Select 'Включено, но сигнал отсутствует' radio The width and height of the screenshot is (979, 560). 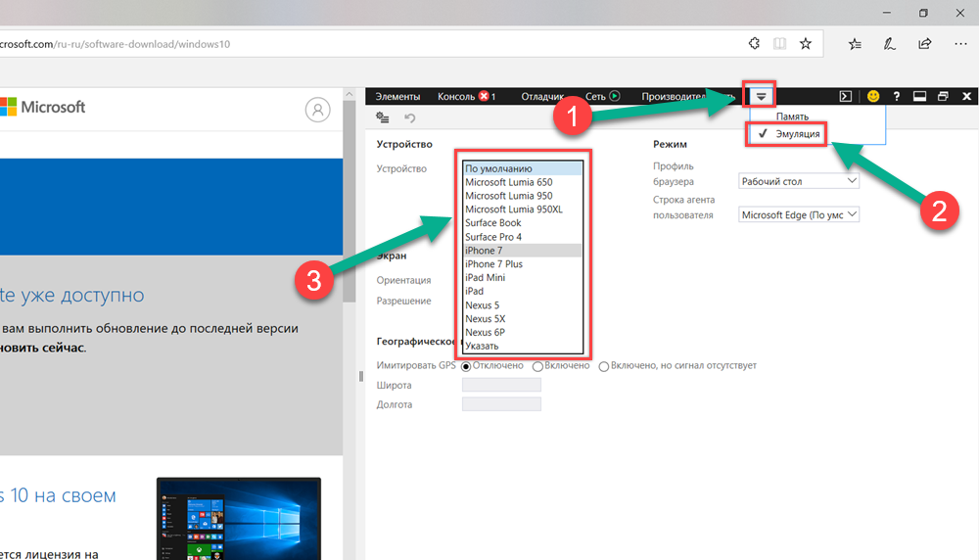pyautogui.click(x=604, y=366)
